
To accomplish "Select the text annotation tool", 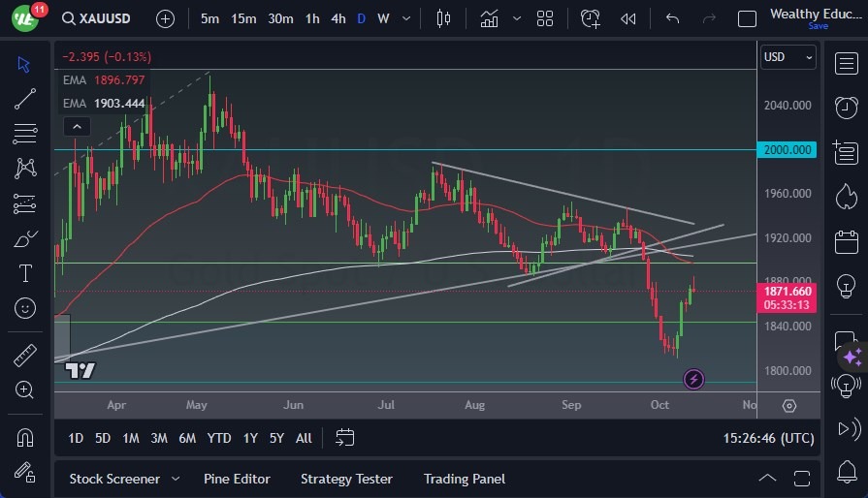I will (25, 273).
